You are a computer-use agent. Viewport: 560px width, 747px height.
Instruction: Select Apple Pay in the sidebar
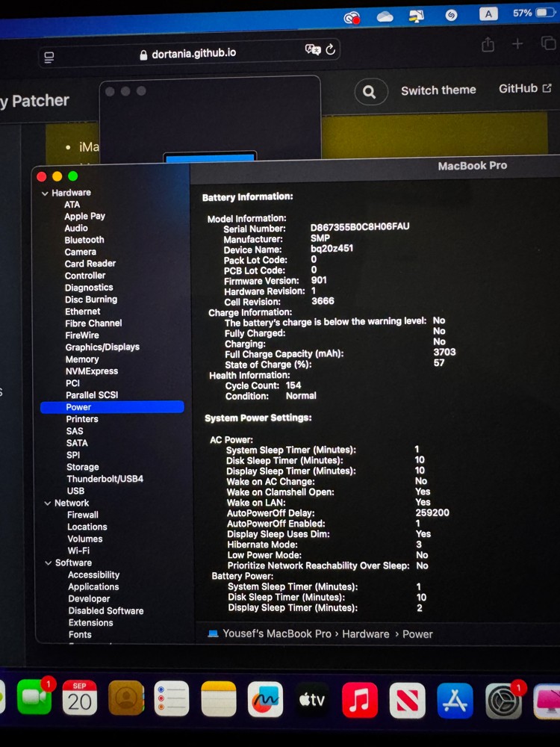[85, 217]
